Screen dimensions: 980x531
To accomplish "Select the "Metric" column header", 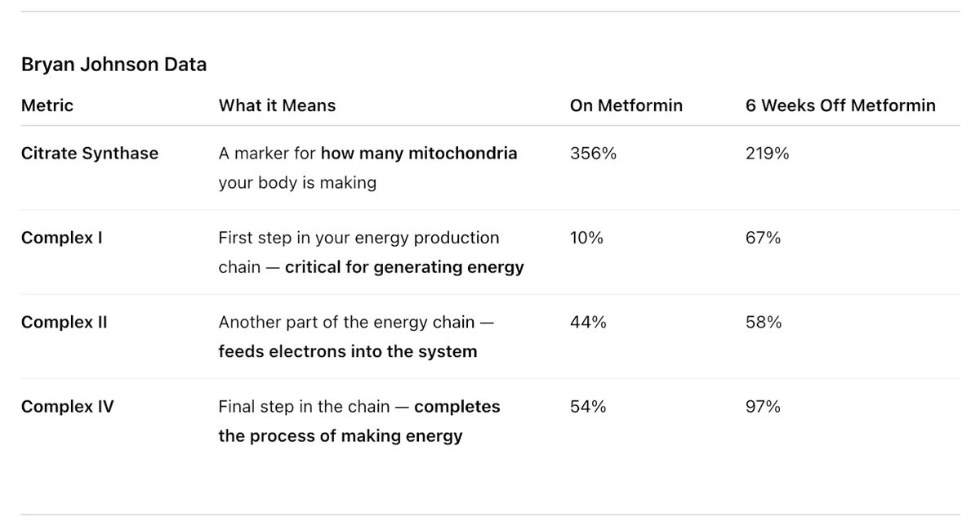I will 47,105.
